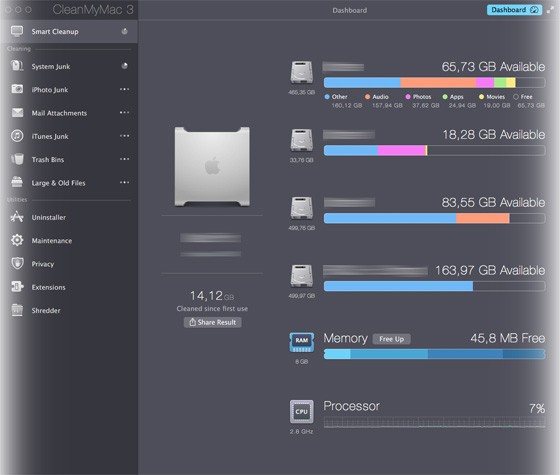
Task: Click the storage bar with 163,97 GB available
Action: pyautogui.click(x=434, y=286)
